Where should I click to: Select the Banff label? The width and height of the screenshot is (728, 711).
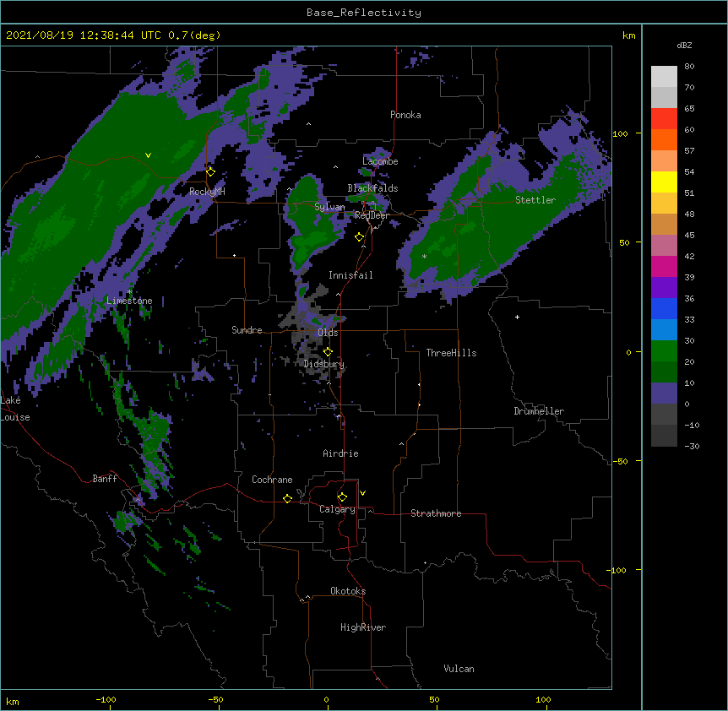[x=105, y=479]
